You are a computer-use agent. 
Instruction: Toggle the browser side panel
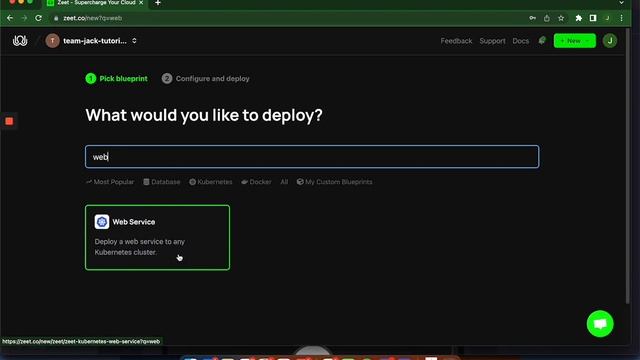(593, 18)
